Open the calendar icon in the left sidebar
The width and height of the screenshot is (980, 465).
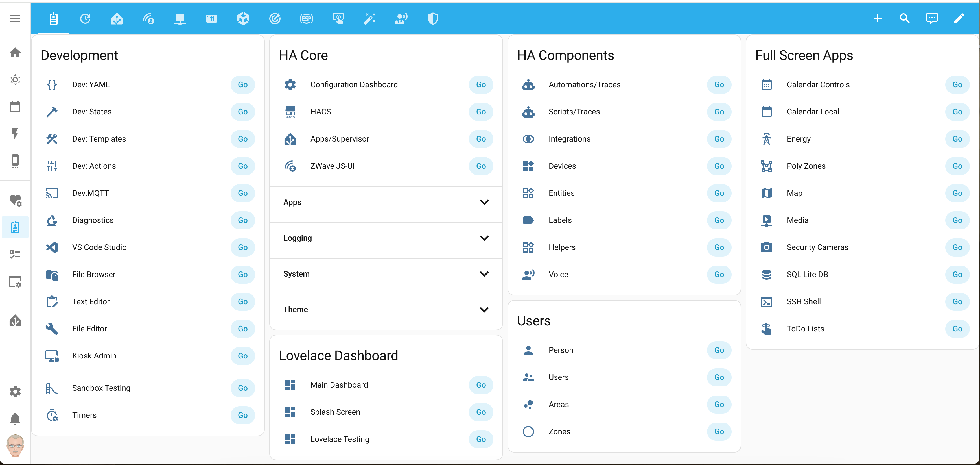tap(15, 107)
